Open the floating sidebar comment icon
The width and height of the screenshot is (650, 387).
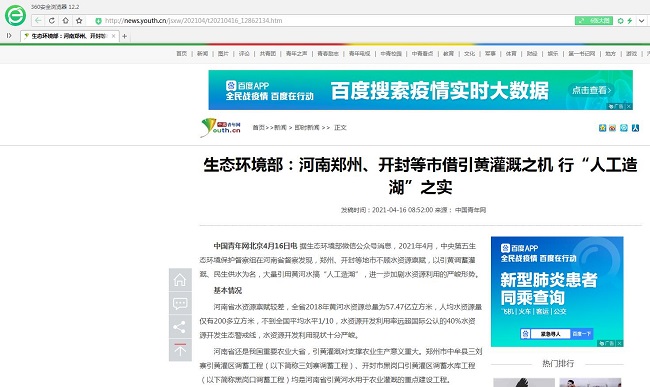180,303
